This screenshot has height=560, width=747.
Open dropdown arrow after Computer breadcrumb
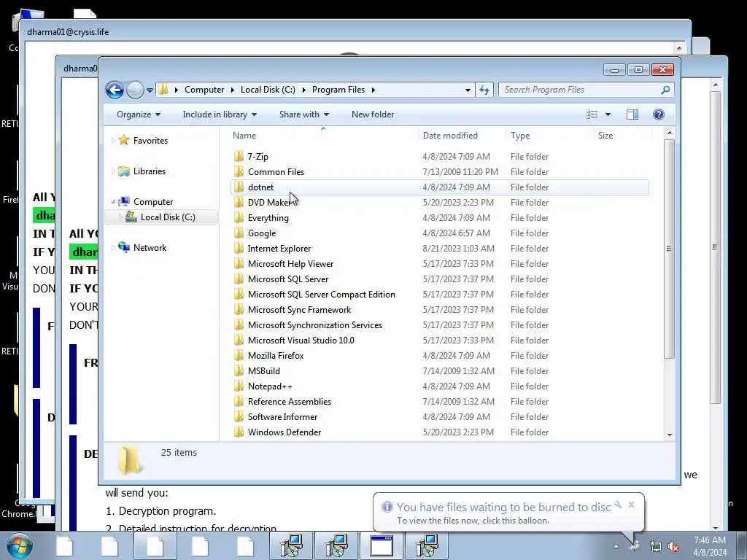(233, 90)
